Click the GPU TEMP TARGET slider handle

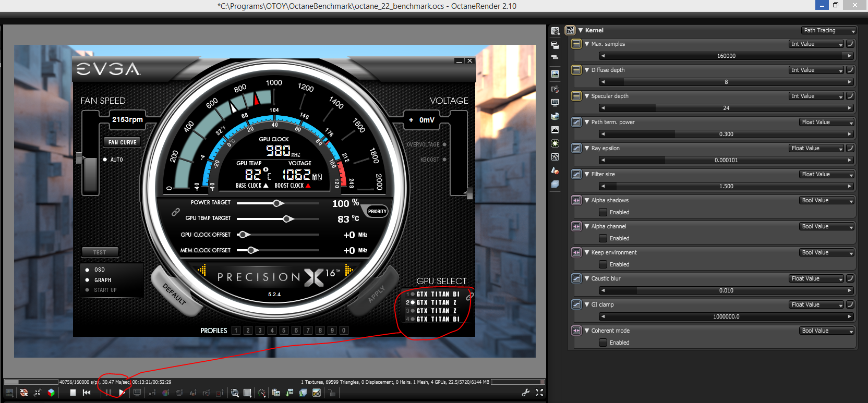pyautogui.click(x=288, y=219)
